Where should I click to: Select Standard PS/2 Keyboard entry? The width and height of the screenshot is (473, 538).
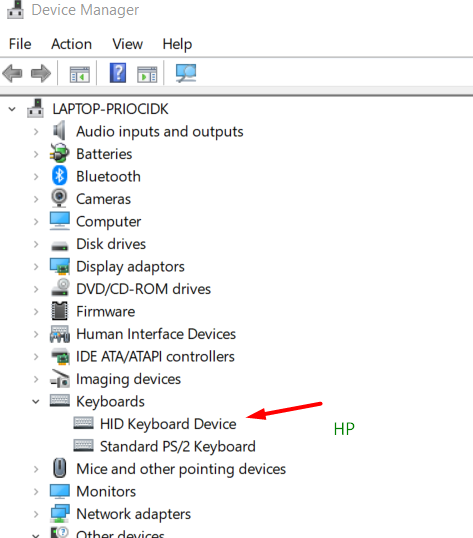(x=178, y=447)
